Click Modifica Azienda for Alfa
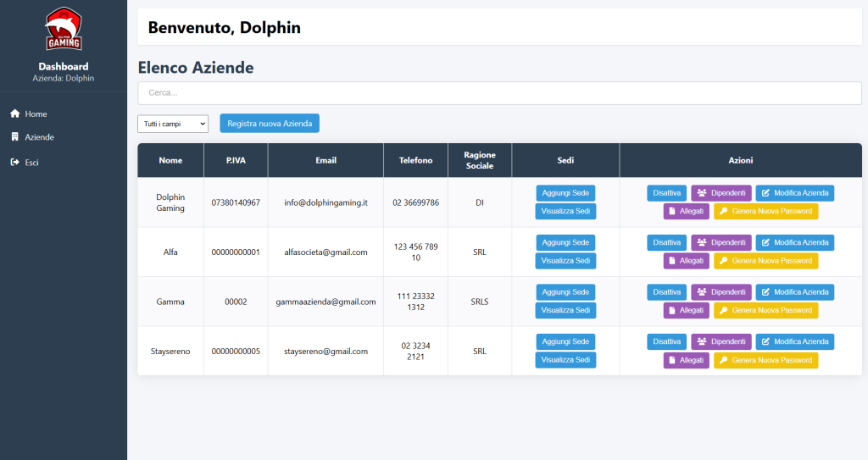Image resolution: width=868 pixels, height=460 pixels. (795, 242)
